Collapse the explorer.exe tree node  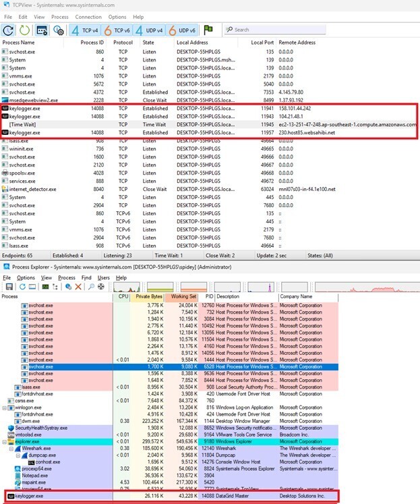(x=5, y=442)
